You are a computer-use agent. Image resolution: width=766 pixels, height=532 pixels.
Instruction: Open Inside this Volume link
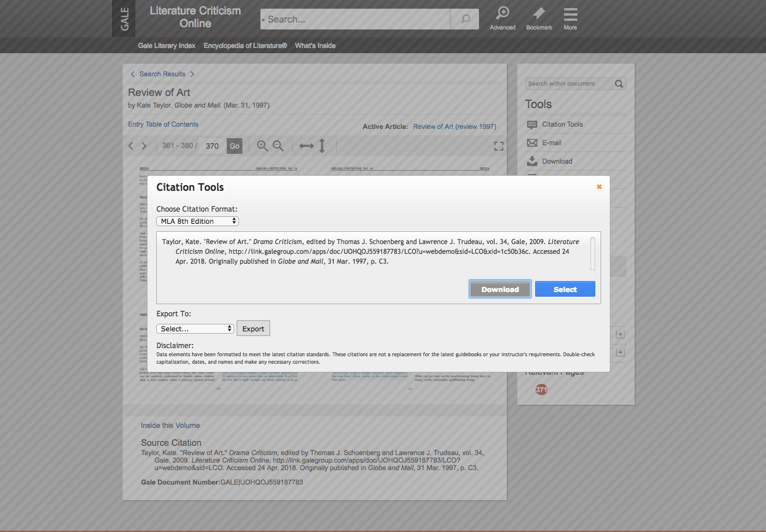click(x=170, y=426)
